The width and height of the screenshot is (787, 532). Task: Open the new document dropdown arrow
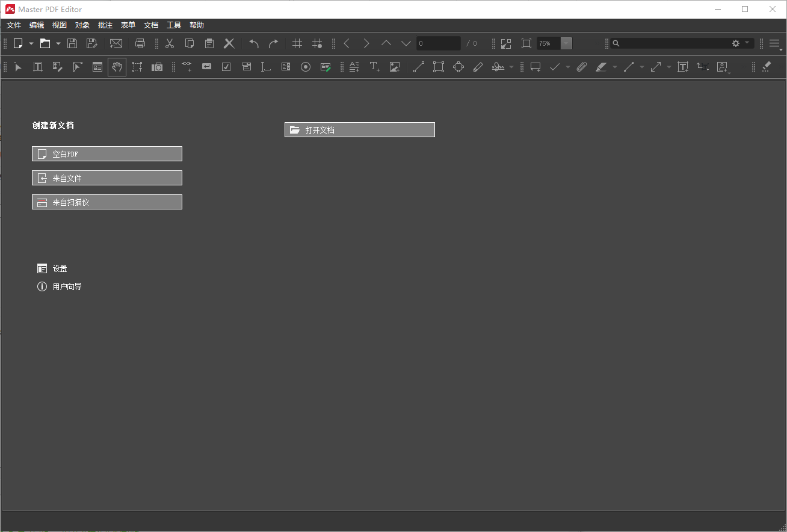pos(31,43)
